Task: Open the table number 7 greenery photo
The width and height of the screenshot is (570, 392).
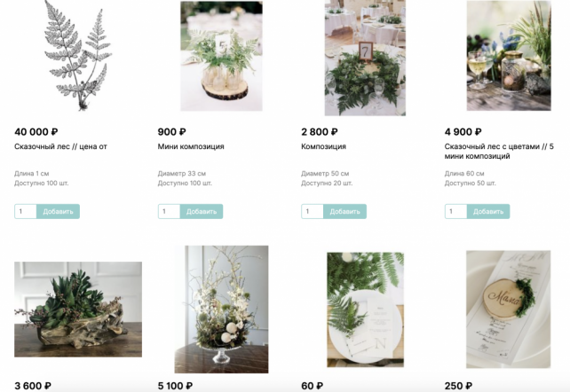Action: [x=365, y=58]
